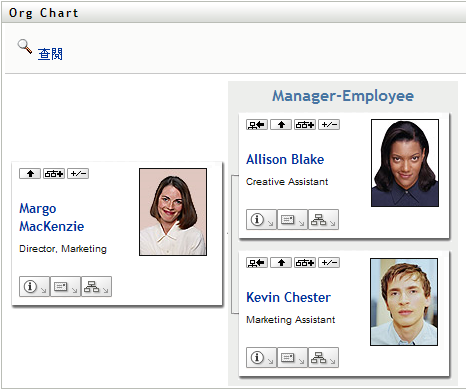The width and height of the screenshot is (466, 391).
Task: Go up a level from Margo MacKenzie
Action: tap(30, 174)
